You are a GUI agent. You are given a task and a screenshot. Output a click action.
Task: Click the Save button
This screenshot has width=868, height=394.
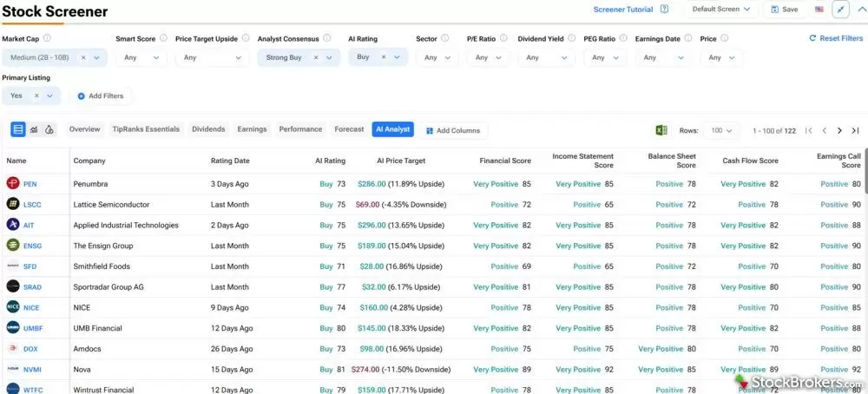[x=785, y=10]
